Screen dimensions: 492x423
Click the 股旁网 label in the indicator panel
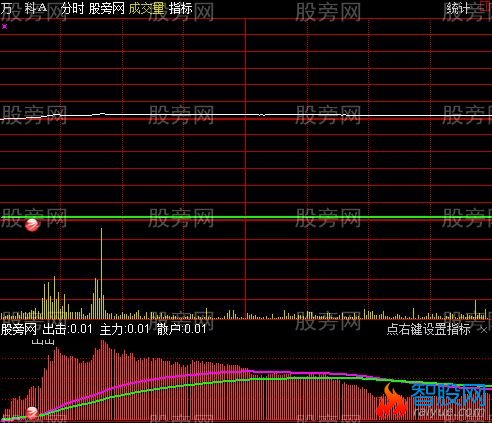pos(19,329)
